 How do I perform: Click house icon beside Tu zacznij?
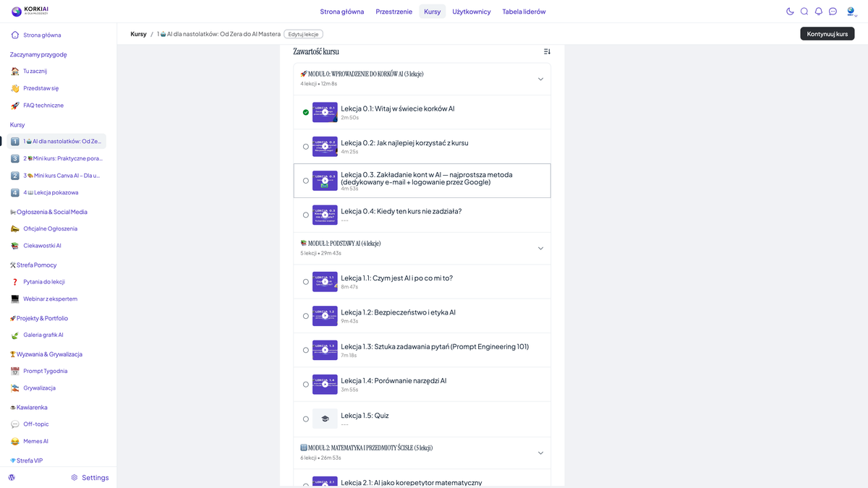[15, 72]
